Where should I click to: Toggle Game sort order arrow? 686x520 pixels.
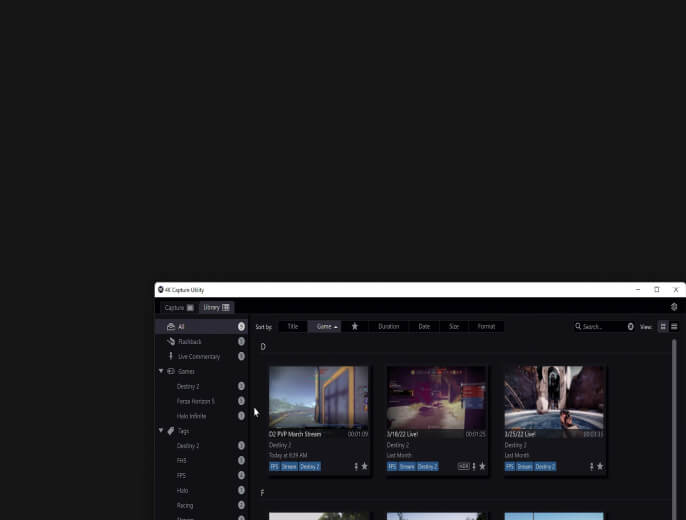pos(336,327)
